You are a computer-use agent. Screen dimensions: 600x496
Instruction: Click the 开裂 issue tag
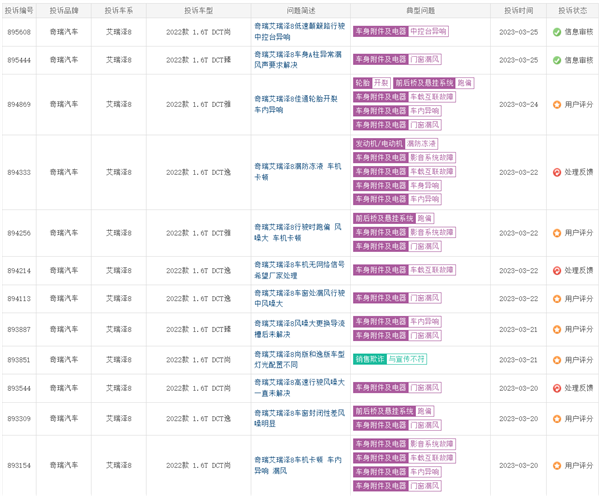click(381, 83)
